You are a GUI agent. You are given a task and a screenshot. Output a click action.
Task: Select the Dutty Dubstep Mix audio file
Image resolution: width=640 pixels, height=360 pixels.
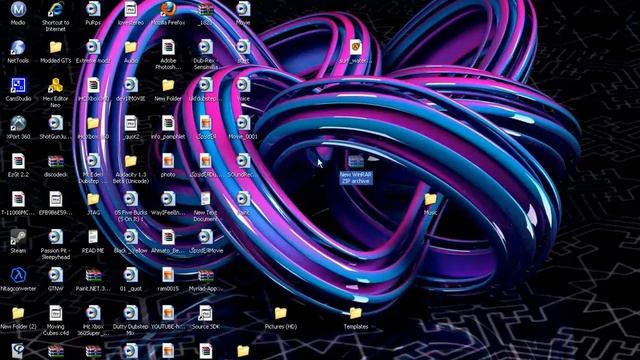click(x=131, y=313)
